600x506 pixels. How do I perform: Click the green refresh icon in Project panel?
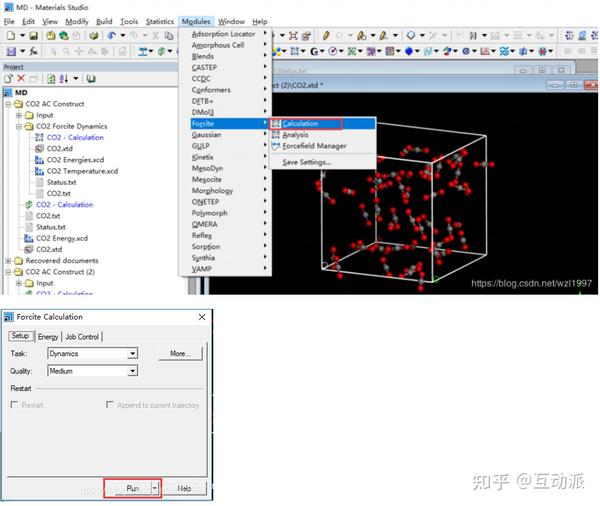(x=51, y=79)
